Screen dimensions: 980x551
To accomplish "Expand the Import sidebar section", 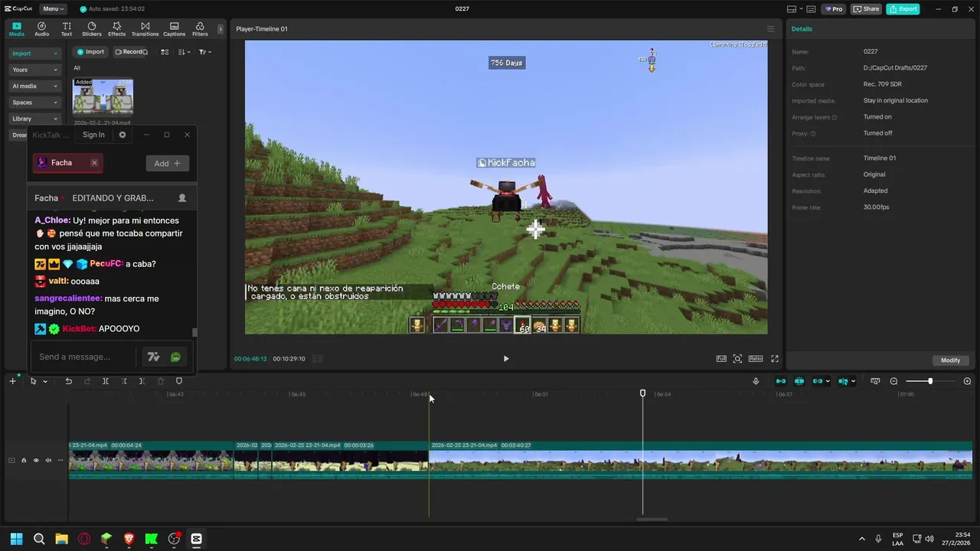I will 34,54.
